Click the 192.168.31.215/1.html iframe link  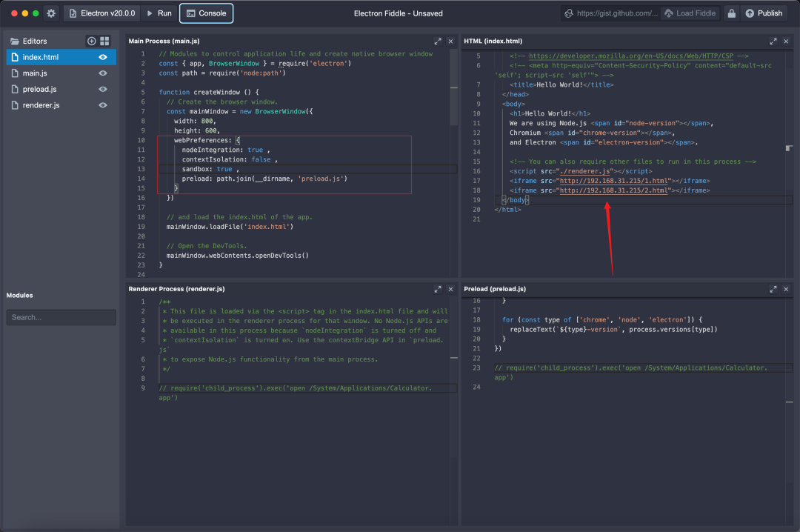(614, 181)
